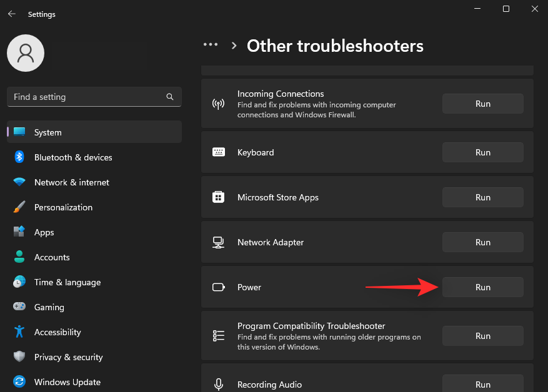Open the breadcrumb ellipsis menu
This screenshot has height=392, width=548.
click(211, 45)
